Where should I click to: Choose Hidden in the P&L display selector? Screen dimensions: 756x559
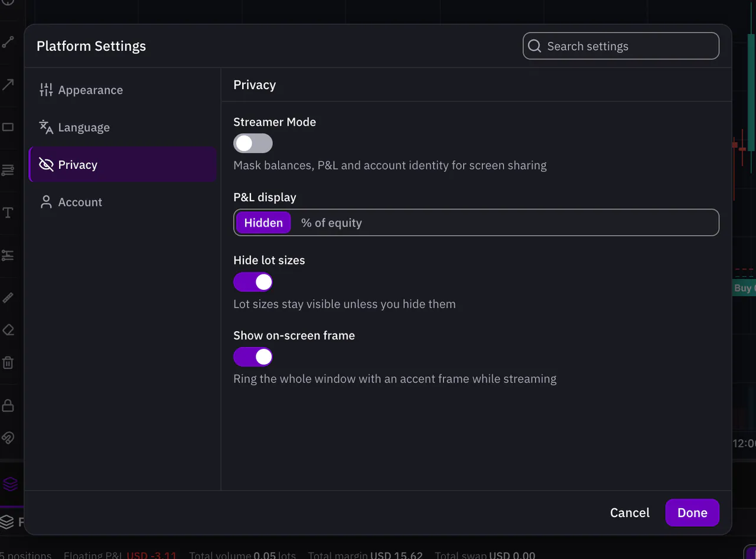coord(263,223)
